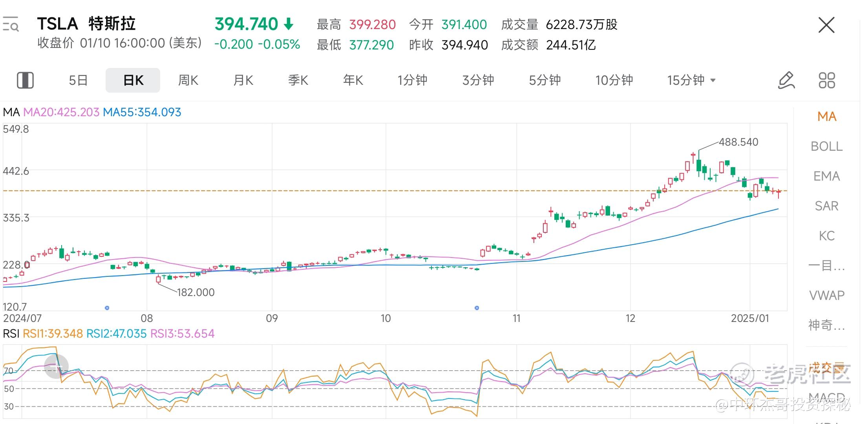
Task: Open the four-squares grid layout icon
Action: point(826,80)
